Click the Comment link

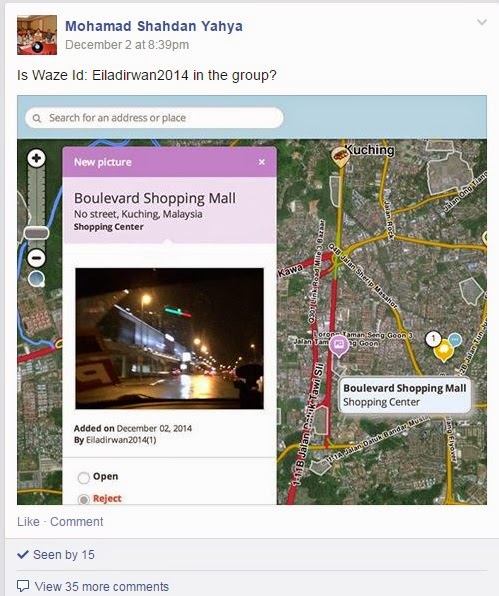pyautogui.click(x=76, y=522)
